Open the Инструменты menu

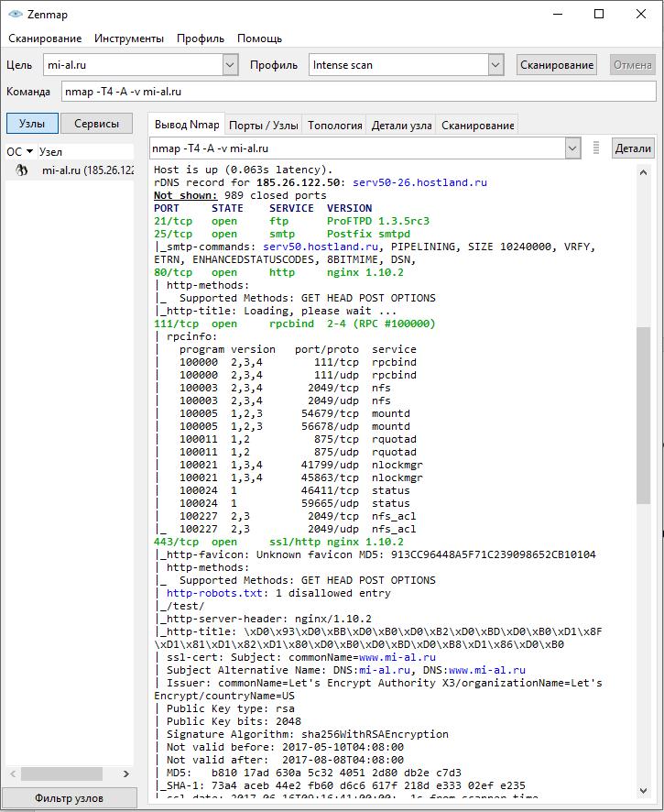click(x=128, y=38)
